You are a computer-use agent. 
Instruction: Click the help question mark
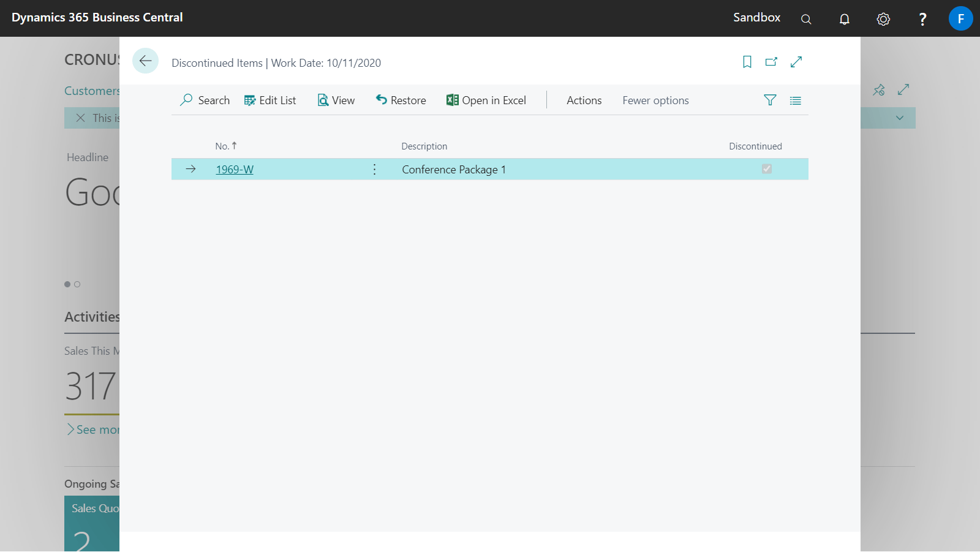[922, 19]
